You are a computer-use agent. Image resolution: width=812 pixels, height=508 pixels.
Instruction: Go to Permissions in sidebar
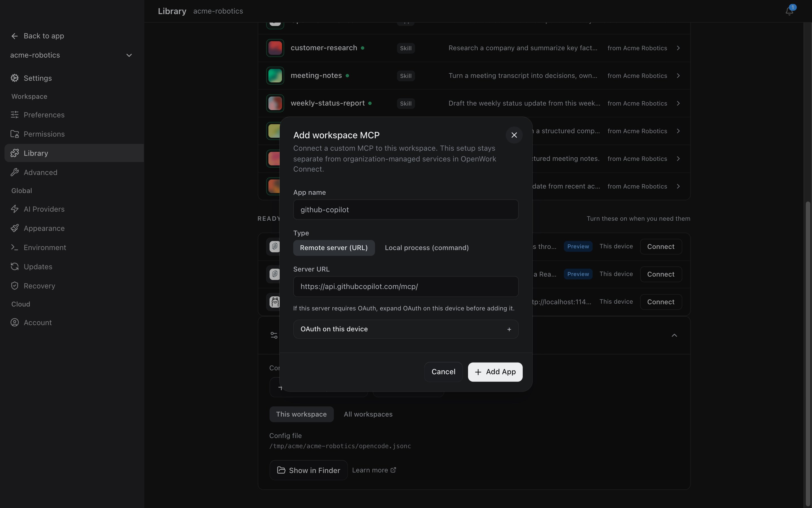pos(74,134)
